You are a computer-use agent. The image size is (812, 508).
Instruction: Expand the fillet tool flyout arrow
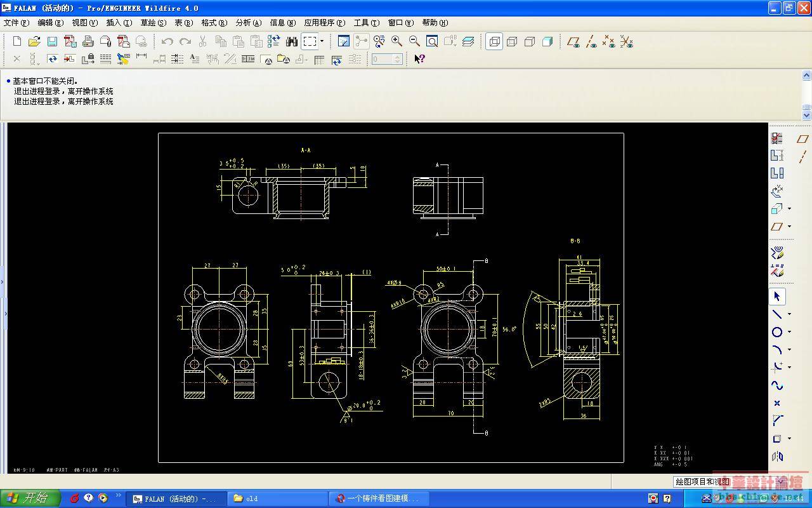pyautogui.click(x=789, y=368)
